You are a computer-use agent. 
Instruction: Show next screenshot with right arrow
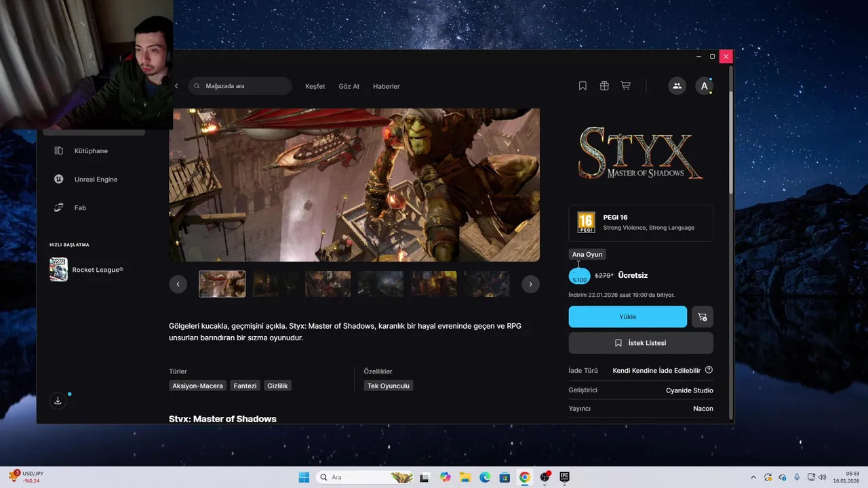(530, 284)
